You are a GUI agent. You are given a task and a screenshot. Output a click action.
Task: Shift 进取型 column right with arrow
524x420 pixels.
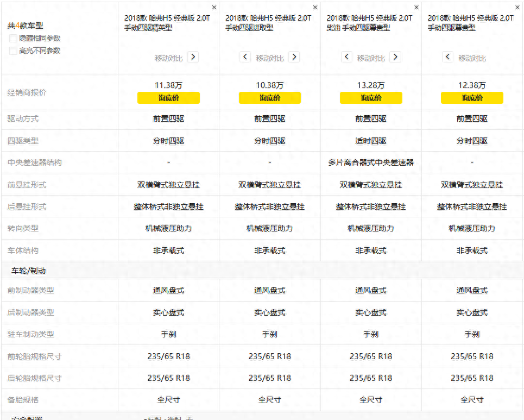point(294,57)
